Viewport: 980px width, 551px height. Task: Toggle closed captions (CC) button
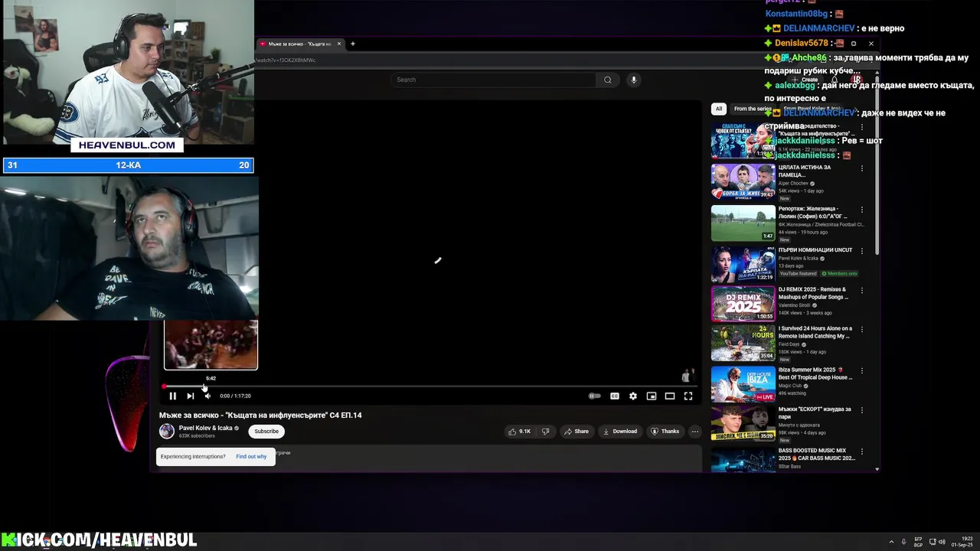click(x=614, y=396)
